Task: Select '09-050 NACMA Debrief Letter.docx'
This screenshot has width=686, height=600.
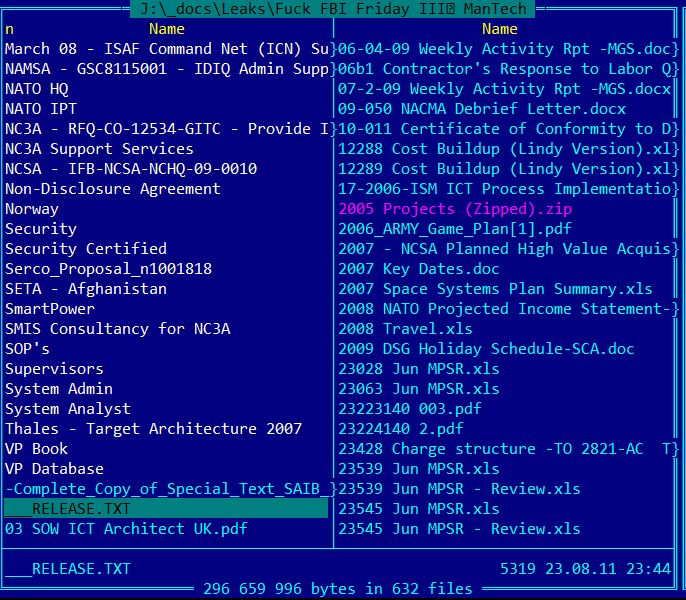Action: (x=482, y=109)
